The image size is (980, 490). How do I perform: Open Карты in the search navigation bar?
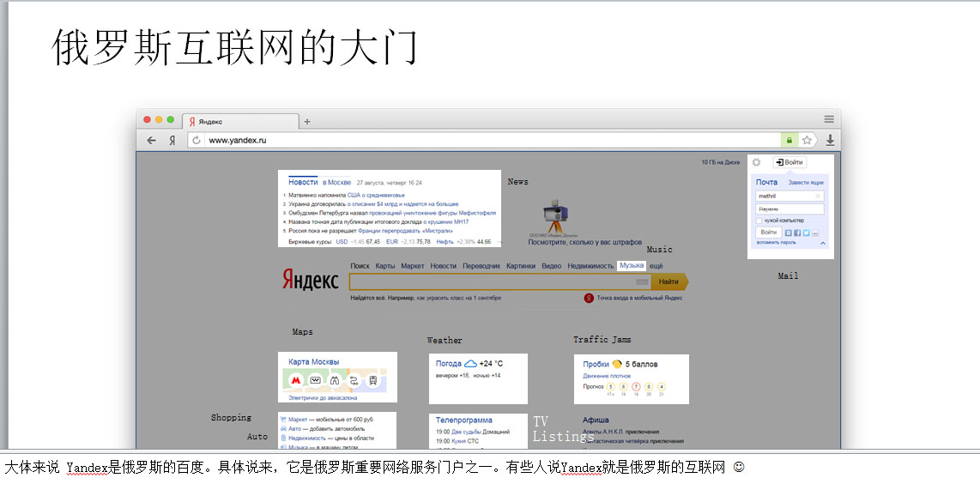pyautogui.click(x=385, y=266)
